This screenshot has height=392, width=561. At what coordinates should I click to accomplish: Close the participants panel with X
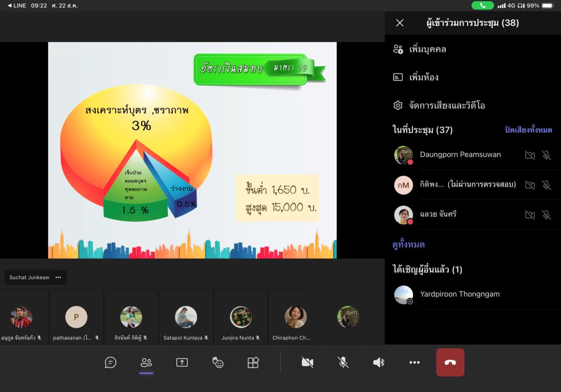(x=400, y=23)
